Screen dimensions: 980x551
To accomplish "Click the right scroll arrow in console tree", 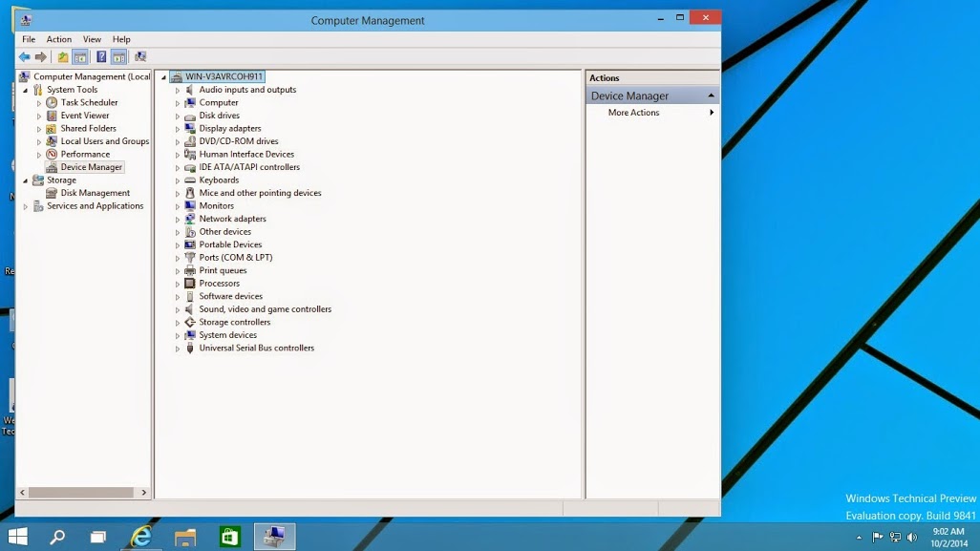I will (143, 493).
